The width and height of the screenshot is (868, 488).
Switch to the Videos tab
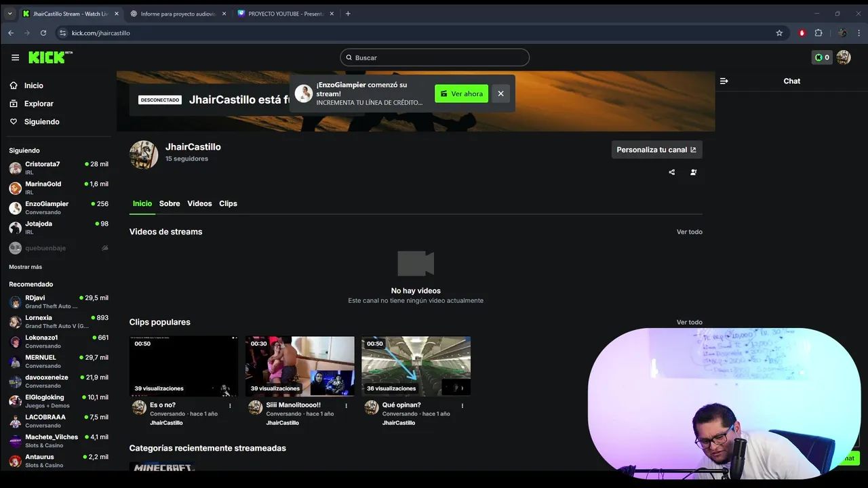point(199,203)
